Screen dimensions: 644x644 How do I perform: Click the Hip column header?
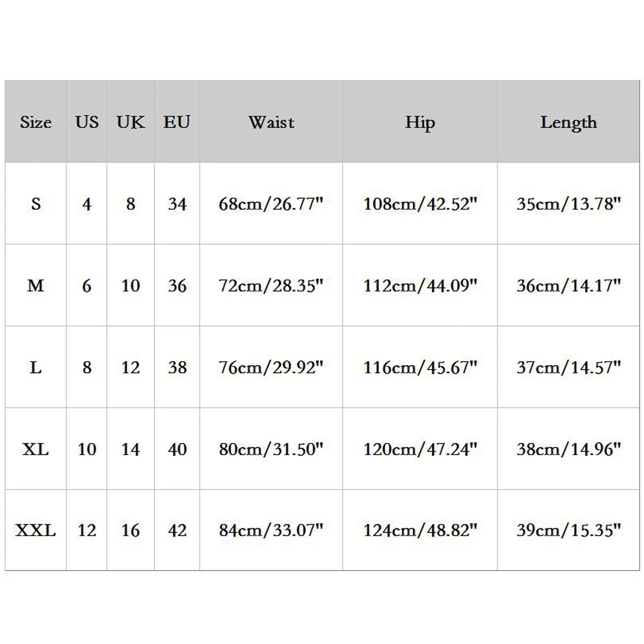point(420,122)
